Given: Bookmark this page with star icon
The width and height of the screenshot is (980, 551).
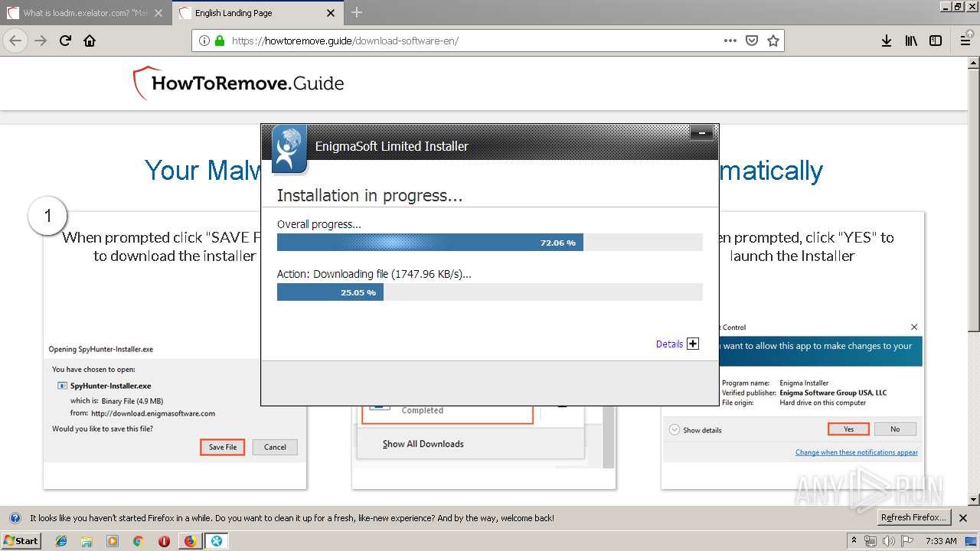Looking at the screenshot, I should point(773,41).
